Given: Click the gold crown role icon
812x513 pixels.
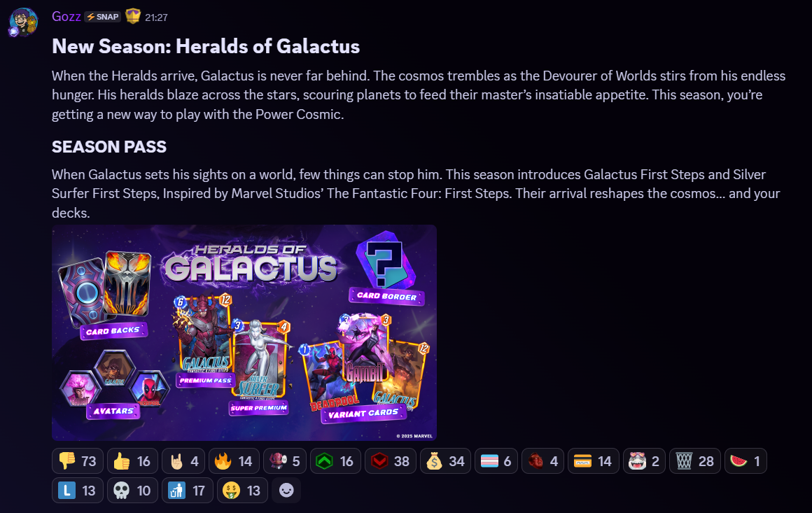Looking at the screenshot, I should pos(133,17).
